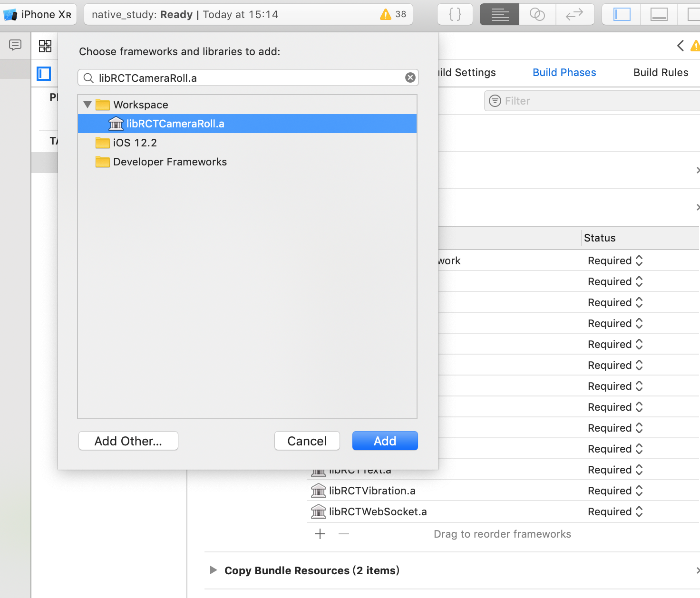Click the blue project outline toggle icon
700x598 pixels.
[44, 74]
